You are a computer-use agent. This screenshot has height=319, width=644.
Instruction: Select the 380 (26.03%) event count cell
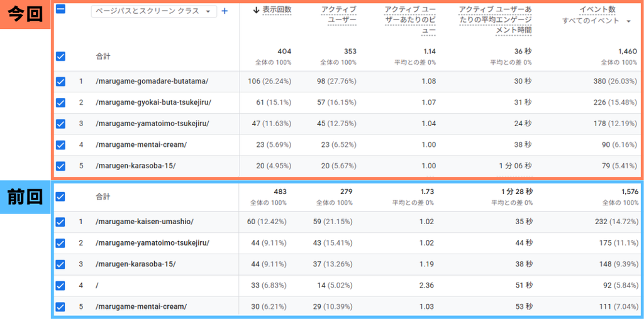point(614,82)
